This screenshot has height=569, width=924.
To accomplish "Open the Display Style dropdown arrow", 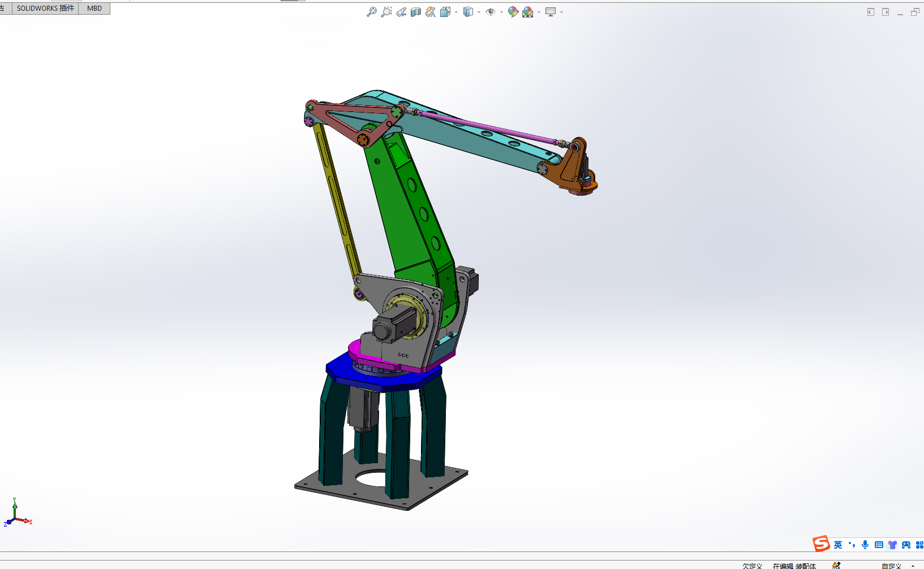I will tap(479, 12).
